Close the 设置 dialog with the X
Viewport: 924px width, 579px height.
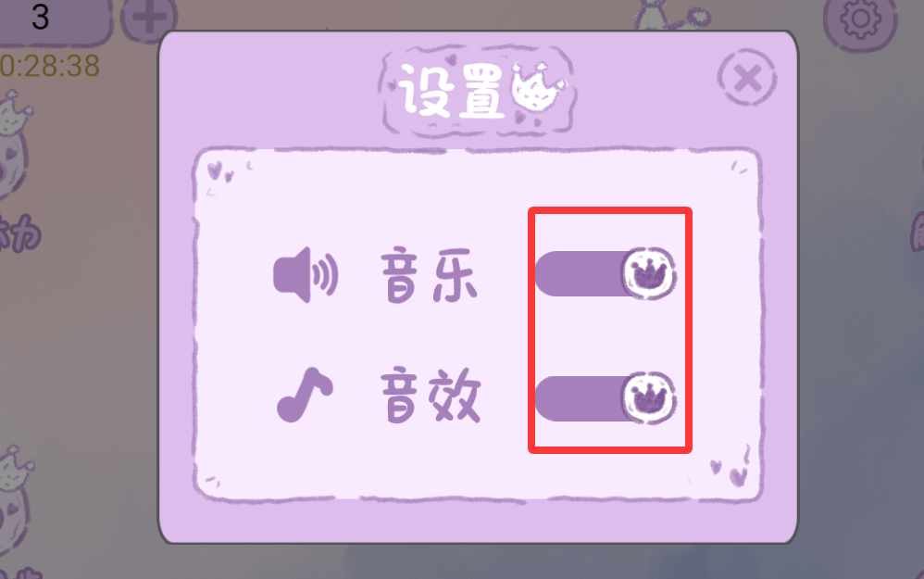click(x=747, y=78)
